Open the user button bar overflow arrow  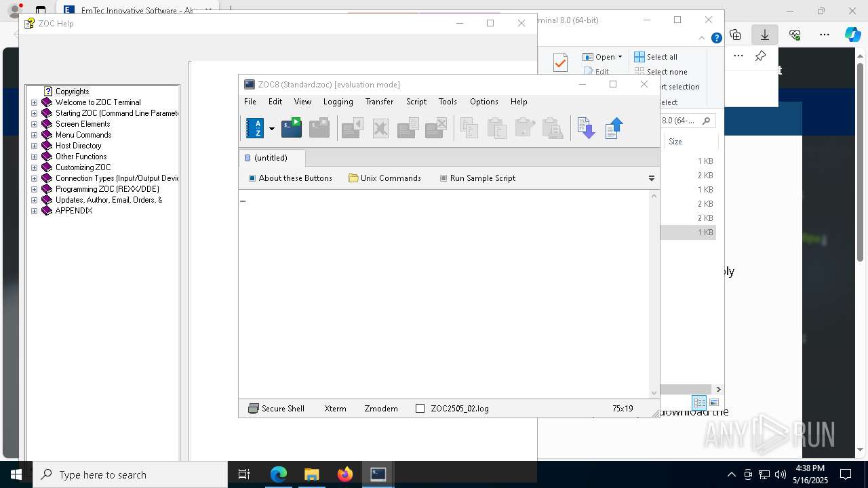(x=652, y=178)
